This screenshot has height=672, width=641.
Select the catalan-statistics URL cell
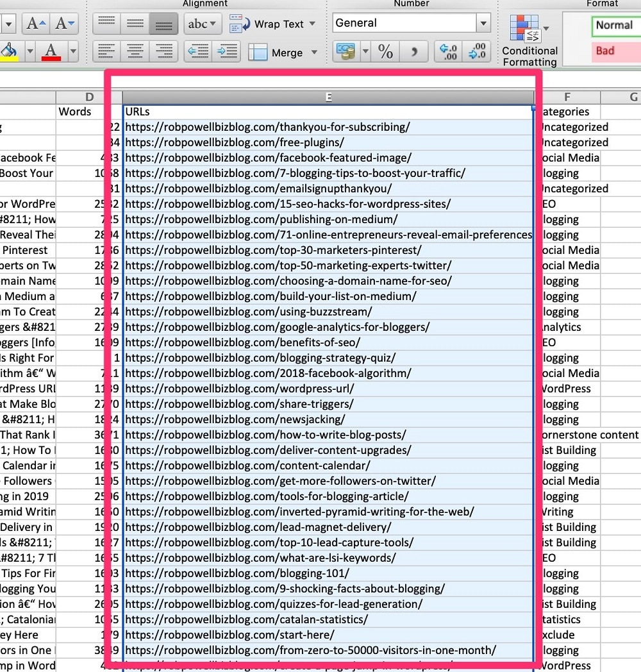coord(328,619)
